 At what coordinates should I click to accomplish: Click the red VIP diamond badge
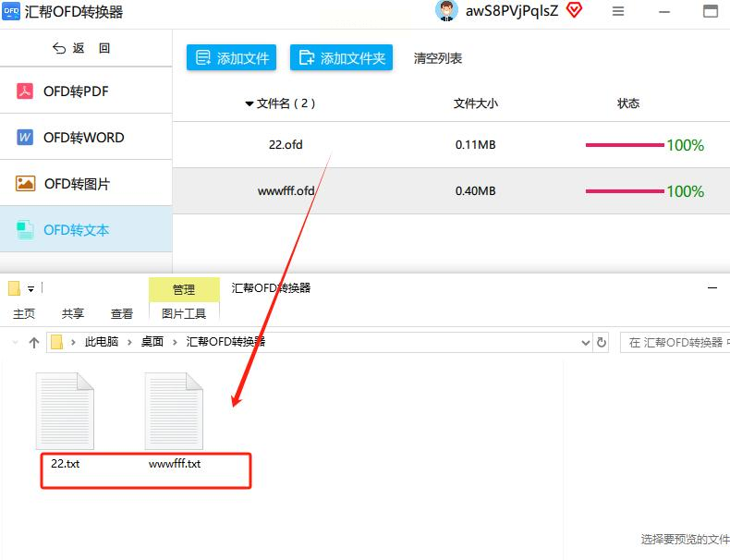(574, 10)
